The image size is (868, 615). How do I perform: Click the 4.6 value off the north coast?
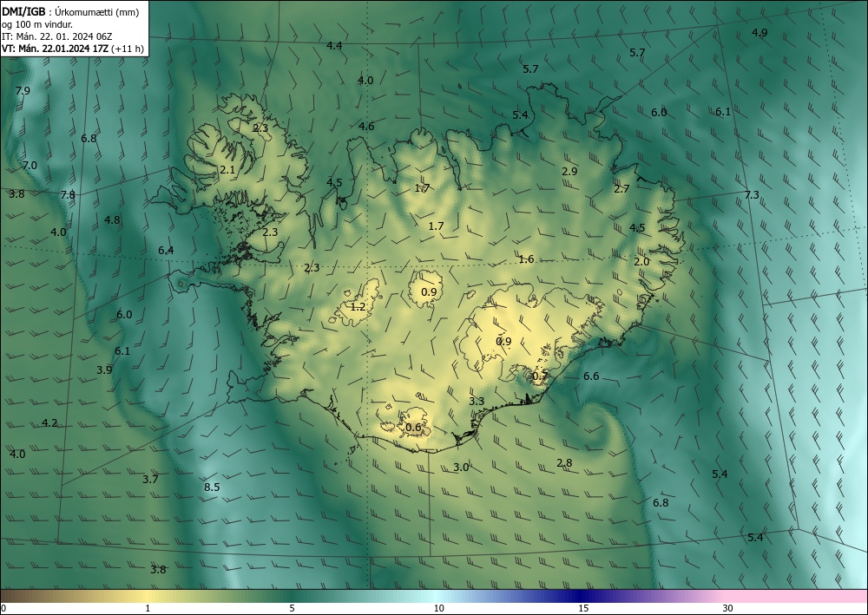point(366,126)
